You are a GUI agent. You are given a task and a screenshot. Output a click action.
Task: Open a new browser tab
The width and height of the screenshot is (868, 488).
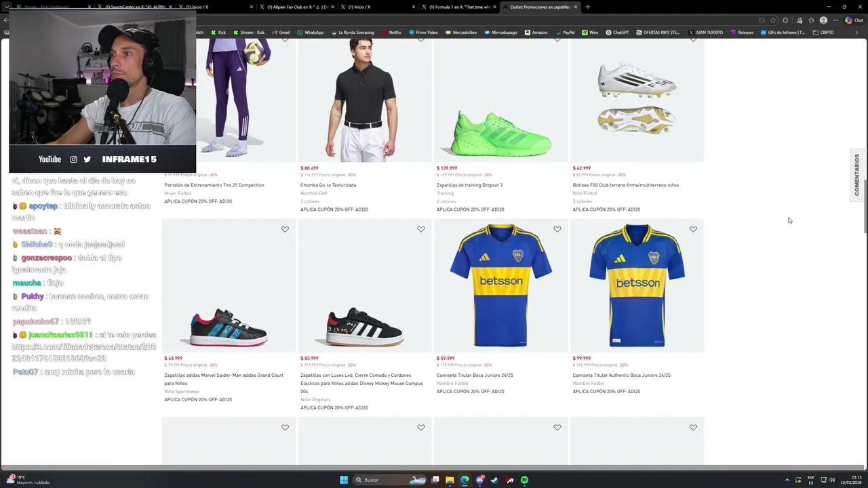(x=588, y=7)
